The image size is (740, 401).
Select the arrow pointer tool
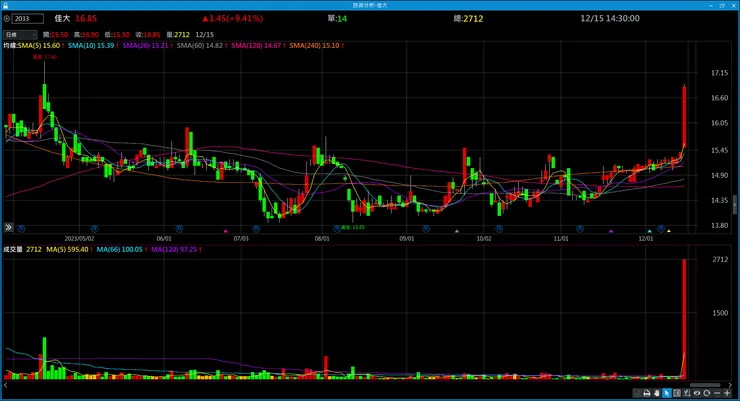[x=667, y=393]
